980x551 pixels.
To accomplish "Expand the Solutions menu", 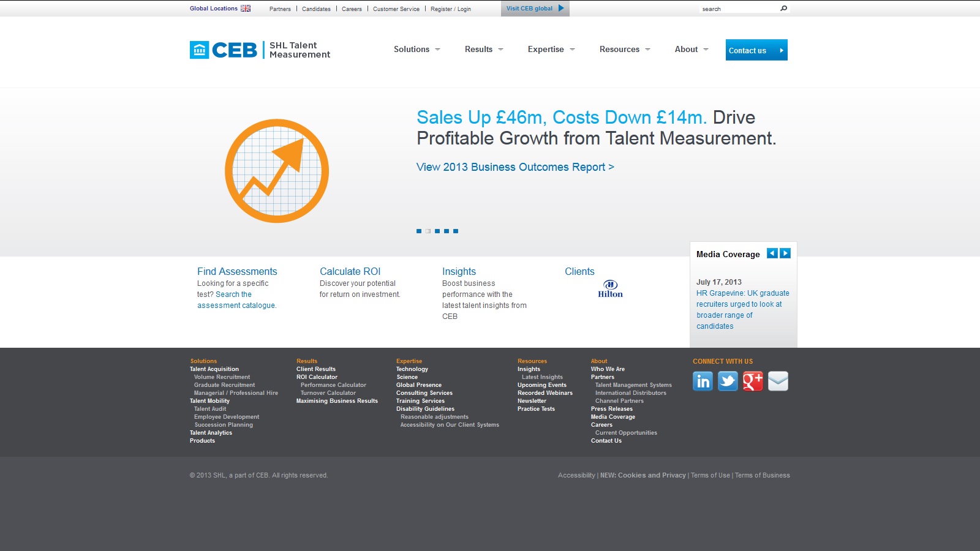I will [417, 50].
